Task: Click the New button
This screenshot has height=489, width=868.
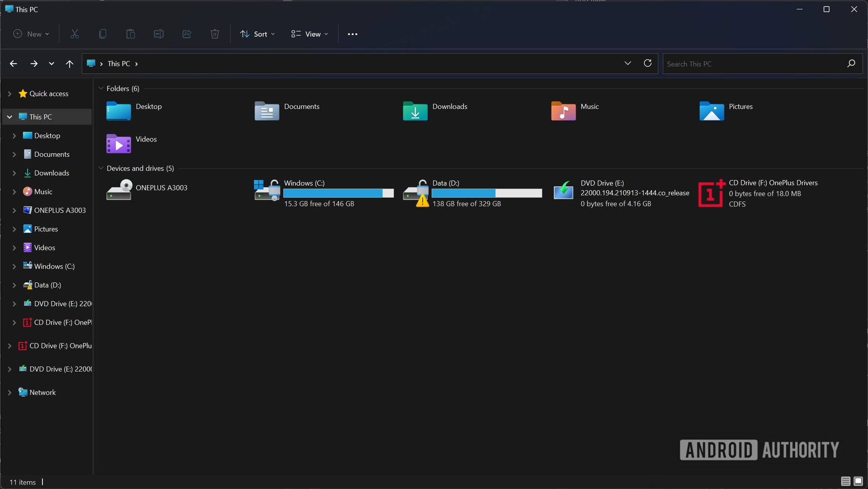Action: pyautogui.click(x=31, y=34)
